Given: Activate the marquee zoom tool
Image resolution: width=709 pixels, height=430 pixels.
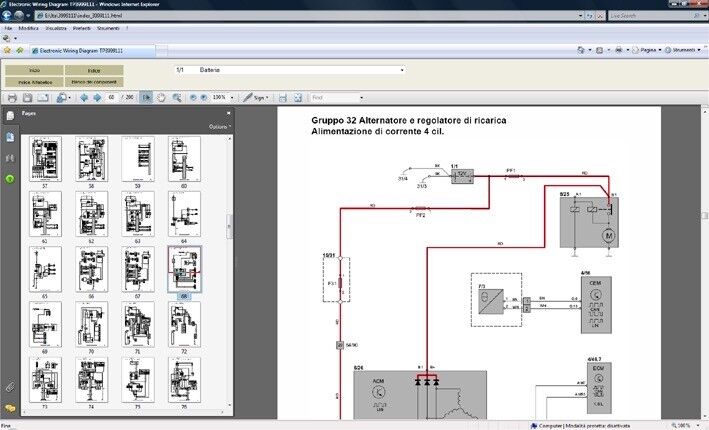Looking at the screenshot, I should [x=177, y=97].
